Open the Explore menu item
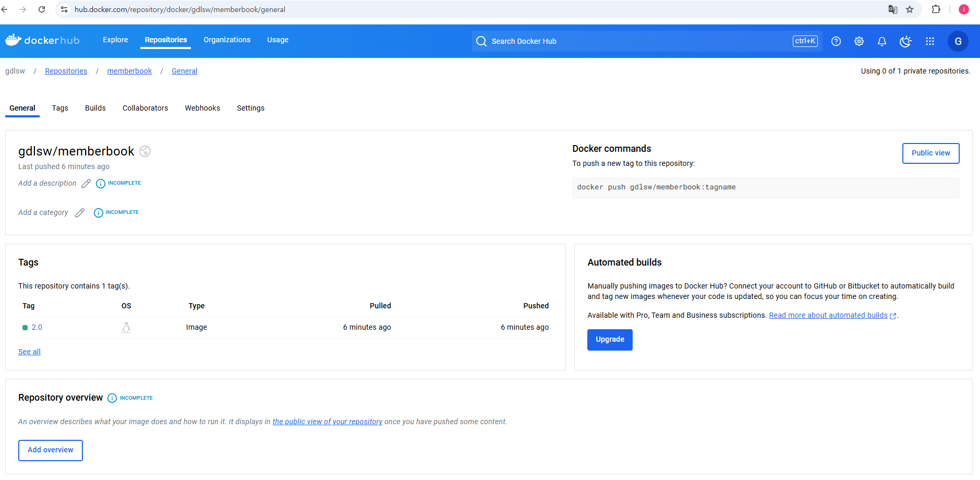980x480 pixels. 115,40
